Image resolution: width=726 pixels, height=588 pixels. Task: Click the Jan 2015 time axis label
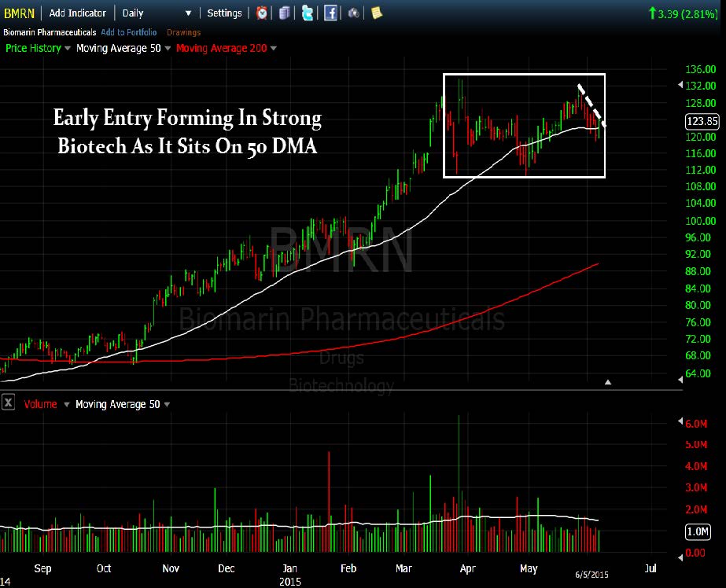click(x=289, y=575)
